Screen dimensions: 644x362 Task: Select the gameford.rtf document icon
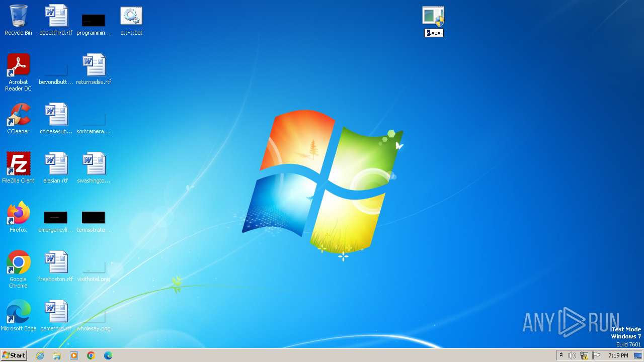(56, 312)
